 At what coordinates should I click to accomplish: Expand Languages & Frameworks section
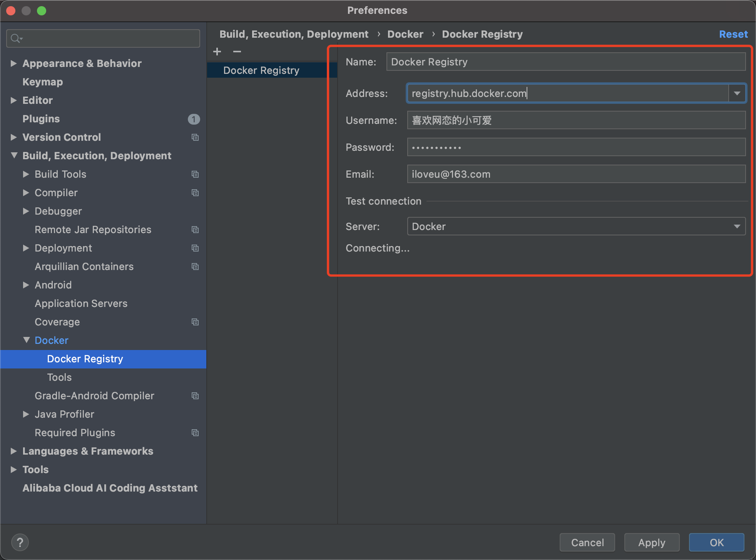tap(13, 451)
